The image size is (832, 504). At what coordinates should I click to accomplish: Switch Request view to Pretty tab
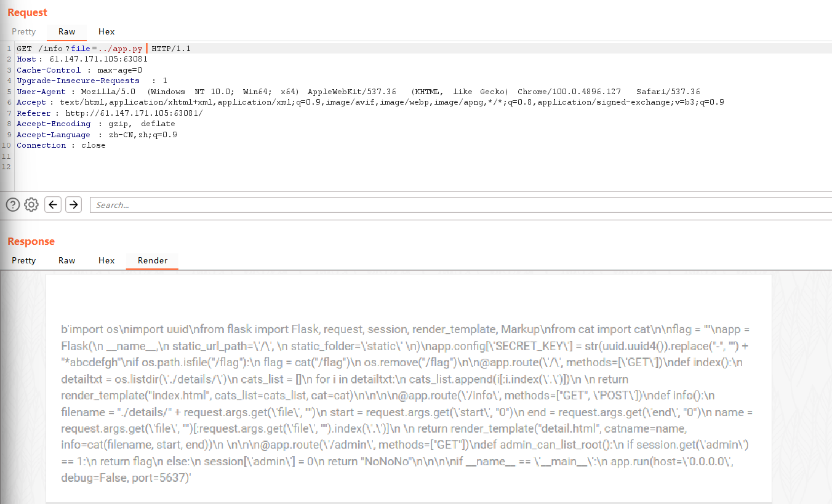click(x=24, y=31)
